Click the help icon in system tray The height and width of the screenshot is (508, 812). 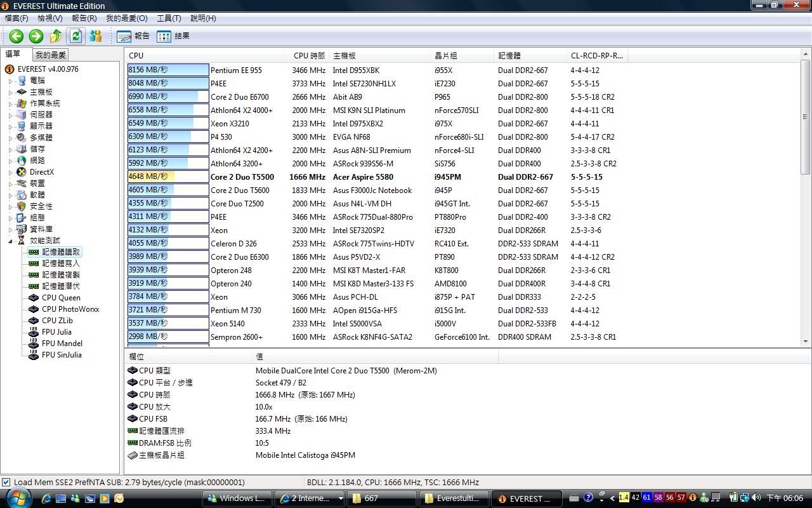coord(588,498)
